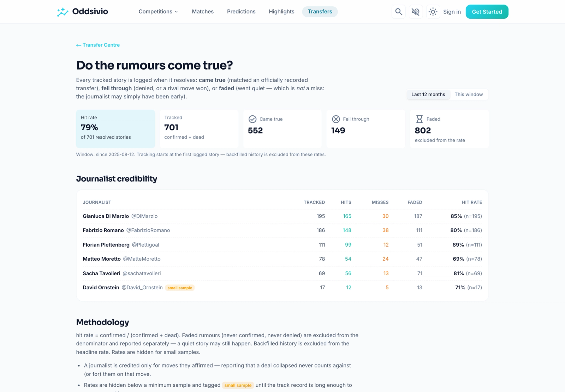Click the Fell through cross icon
Image resolution: width=565 pixels, height=392 pixels.
[336, 119]
